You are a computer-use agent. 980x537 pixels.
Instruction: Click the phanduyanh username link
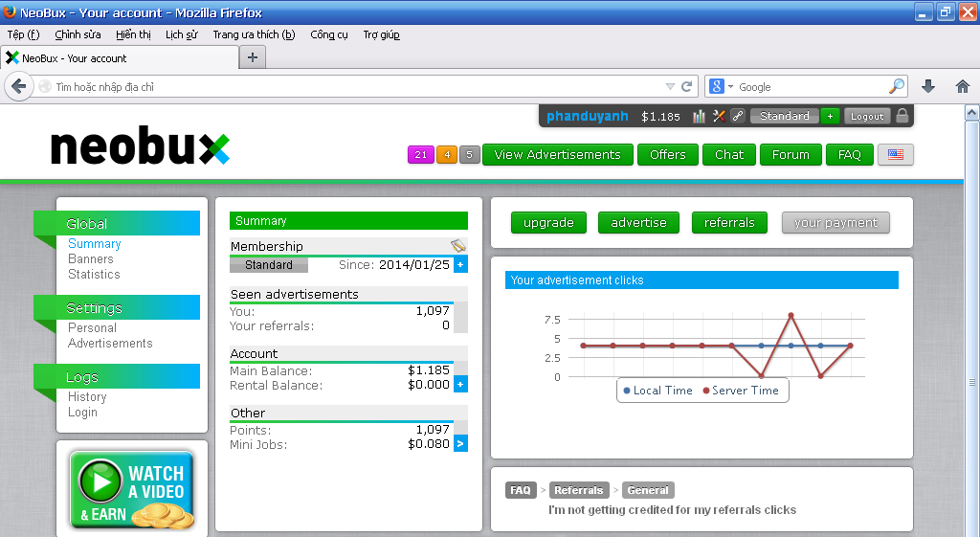[587, 116]
